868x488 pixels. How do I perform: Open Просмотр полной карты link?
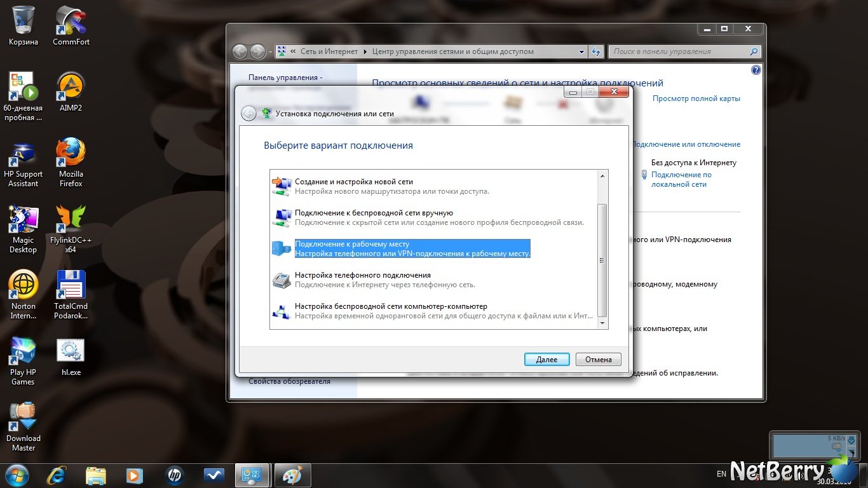tap(696, 98)
